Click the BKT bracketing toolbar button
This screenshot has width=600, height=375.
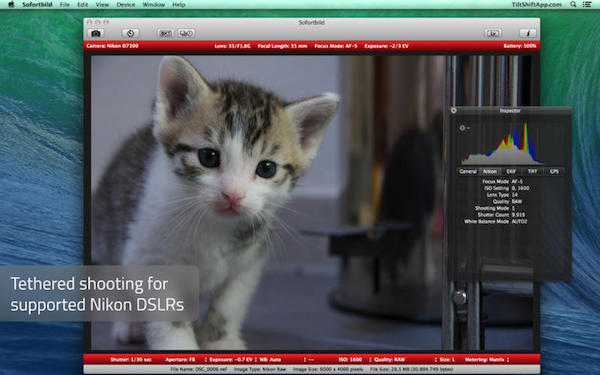click(x=165, y=33)
